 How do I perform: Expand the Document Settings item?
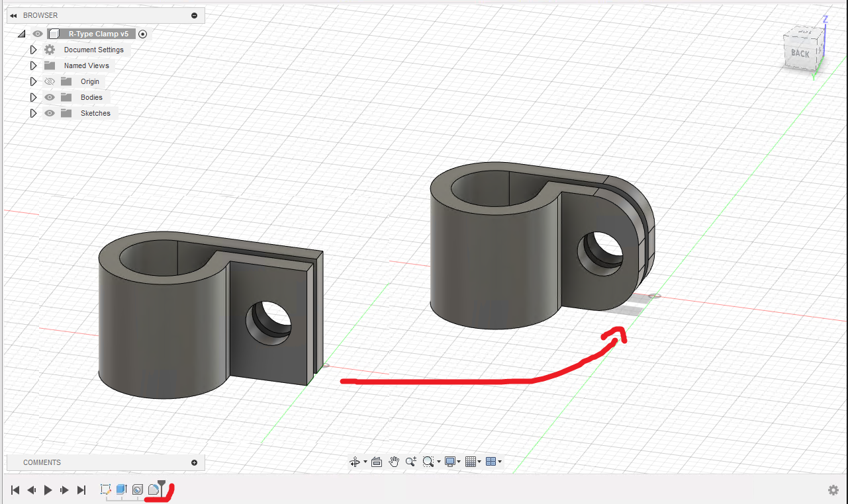coord(34,50)
